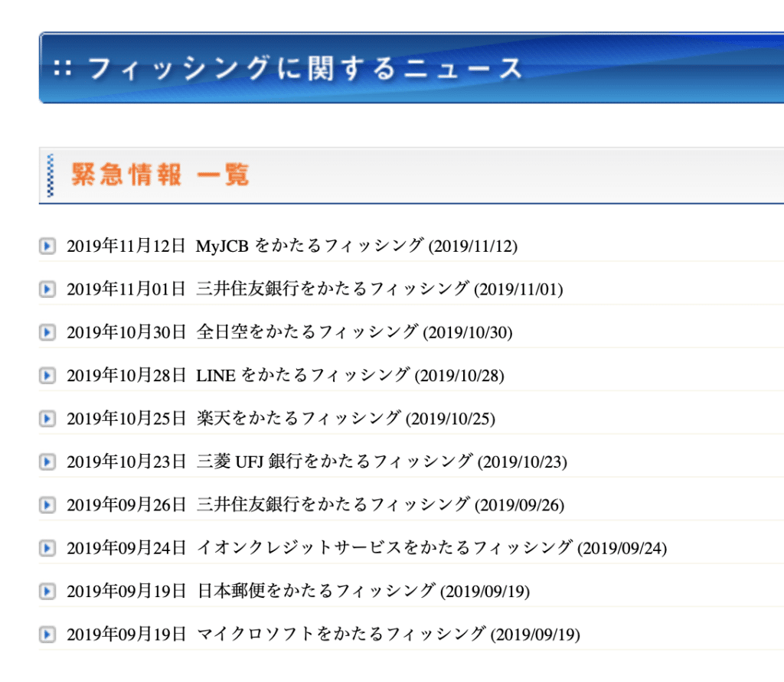This screenshot has width=784, height=682.
Task: Open 三井住友銀行をかたるフィッシング (2019/11/01) link
Action: click(x=380, y=289)
